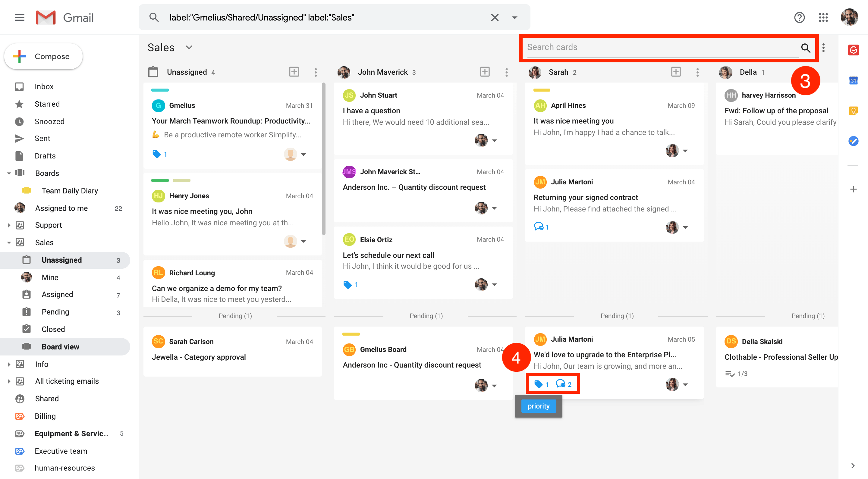The height and width of the screenshot is (479, 868).
Task: Open assignee dropdown on John Stuart card
Action: click(494, 140)
